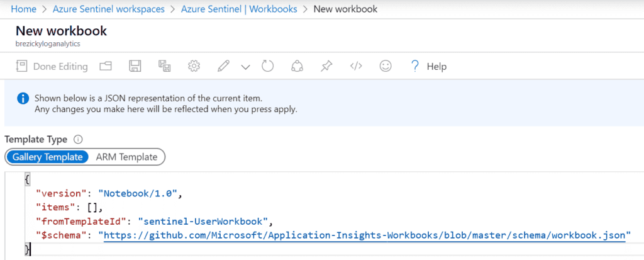Expand the dropdown chevron beside pencil
Viewport: 644px width, 260px height.
245,67
